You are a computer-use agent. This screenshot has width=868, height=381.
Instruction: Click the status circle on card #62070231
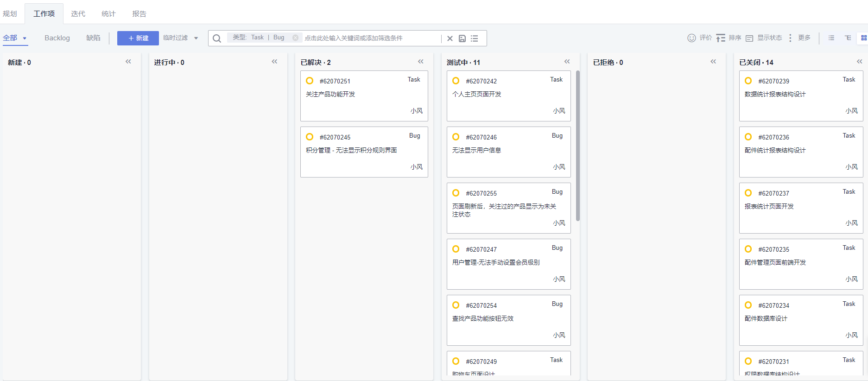[x=748, y=361]
